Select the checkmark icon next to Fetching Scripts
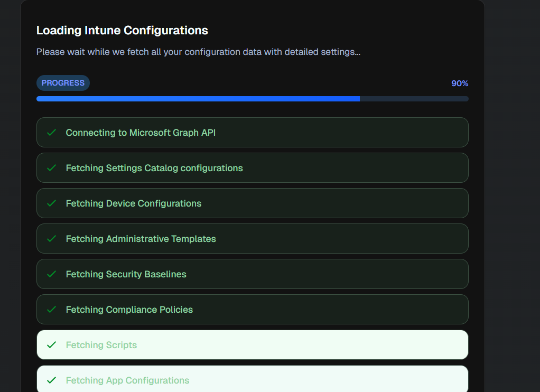This screenshot has height=392, width=540. point(51,345)
